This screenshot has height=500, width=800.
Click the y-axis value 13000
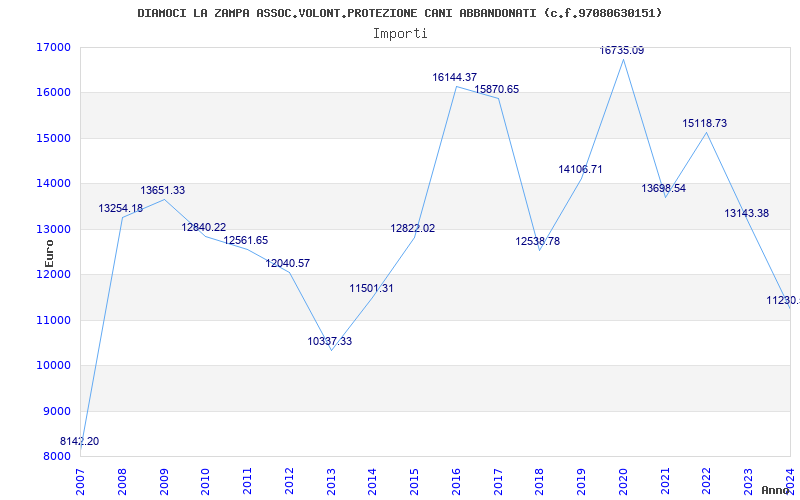pos(53,229)
